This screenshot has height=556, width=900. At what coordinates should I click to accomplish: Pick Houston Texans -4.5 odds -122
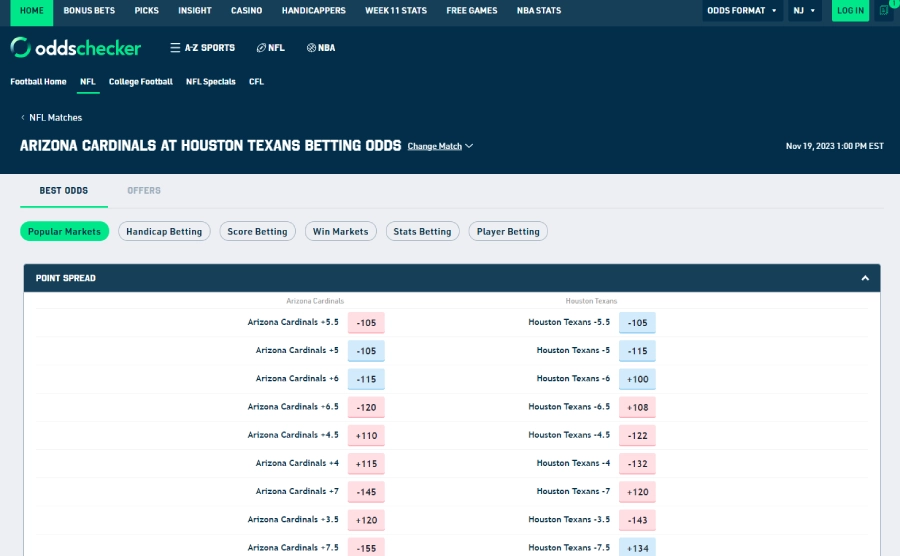click(637, 436)
